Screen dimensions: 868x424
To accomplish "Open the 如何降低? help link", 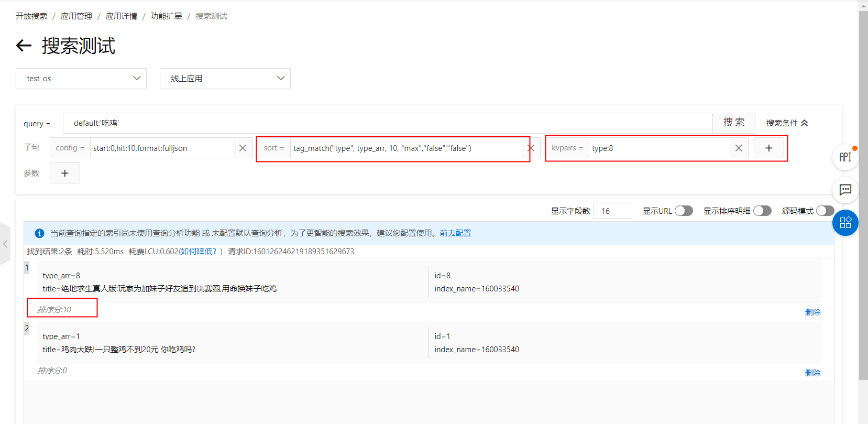I will (199, 252).
